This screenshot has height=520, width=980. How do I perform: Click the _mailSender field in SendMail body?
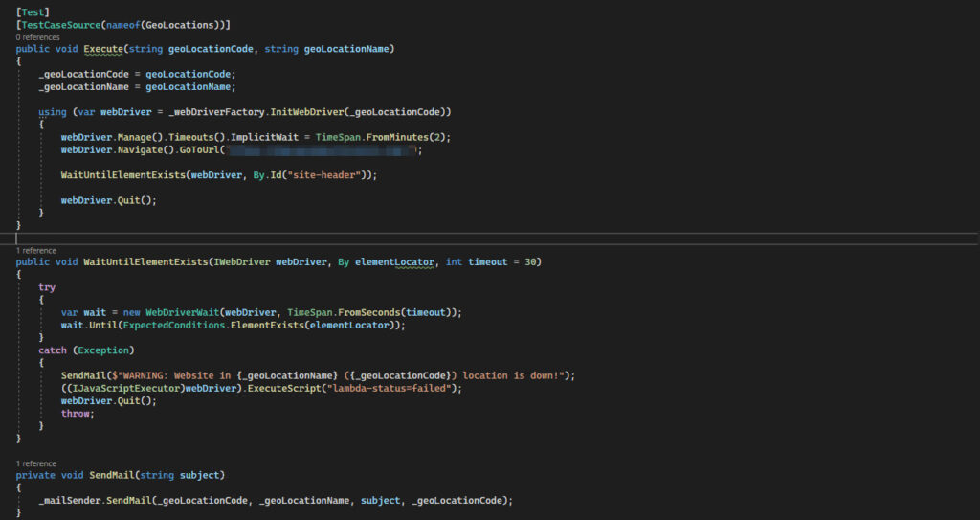[x=74, y=501]
